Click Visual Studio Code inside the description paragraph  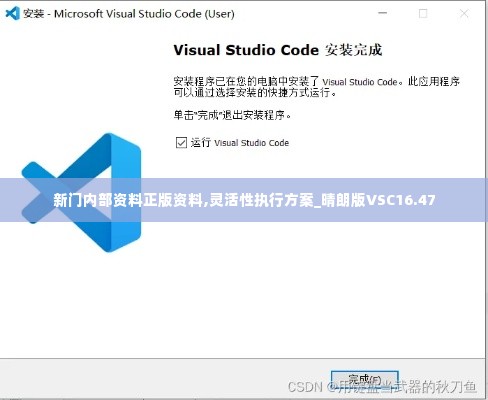coord(360,82)
